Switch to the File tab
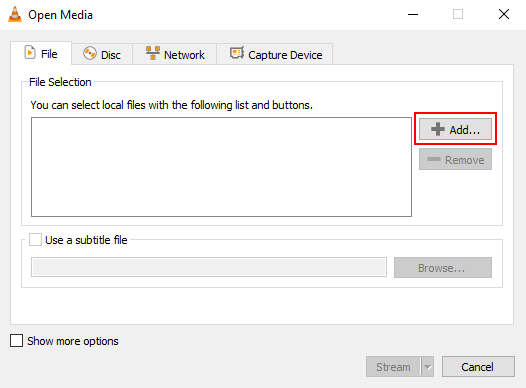The height and width of the screenshot is (388, 526). point(41,53)
